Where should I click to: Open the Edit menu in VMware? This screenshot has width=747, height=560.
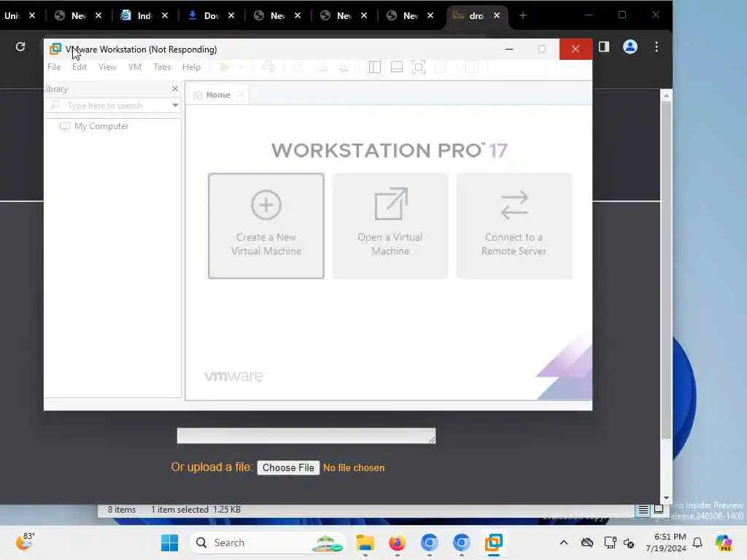(x=80, y=67)
